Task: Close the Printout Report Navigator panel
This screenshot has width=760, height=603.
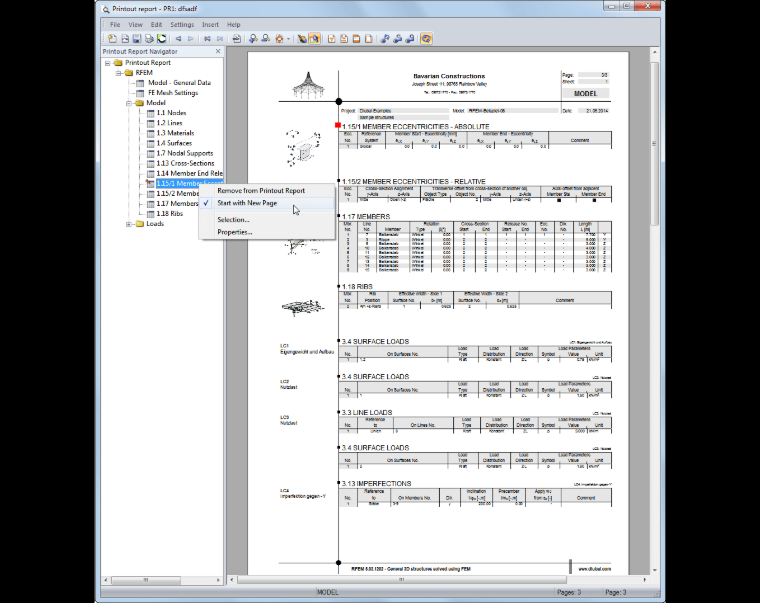Action: pyautogui.click(x=218, y=51)
